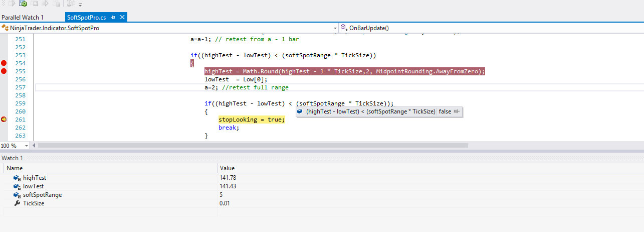Screen dimensions: 644x232
Task: Click the blue cube icon in the DataTip
Action: tap(300, 111)
